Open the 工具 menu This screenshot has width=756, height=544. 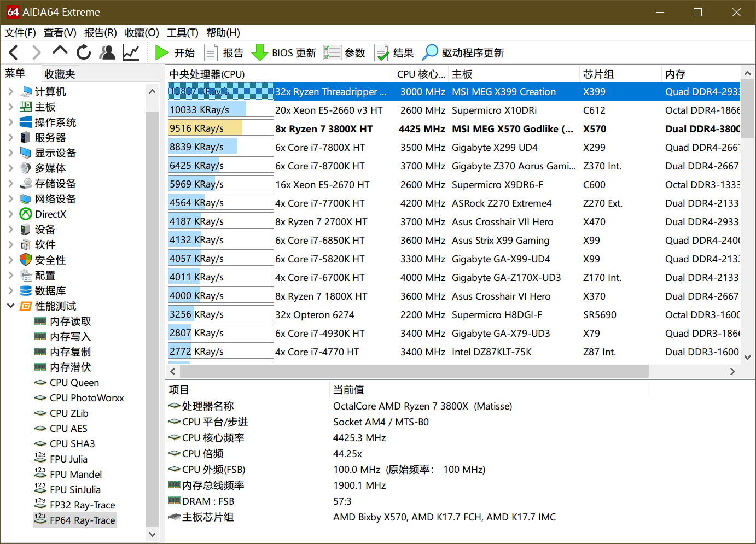(183, 33)
